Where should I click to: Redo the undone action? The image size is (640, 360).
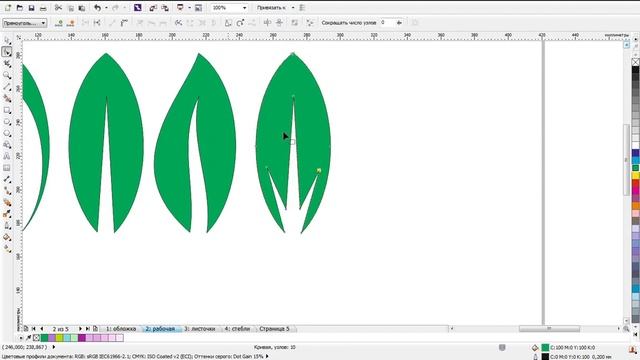[x=116, y=8]
